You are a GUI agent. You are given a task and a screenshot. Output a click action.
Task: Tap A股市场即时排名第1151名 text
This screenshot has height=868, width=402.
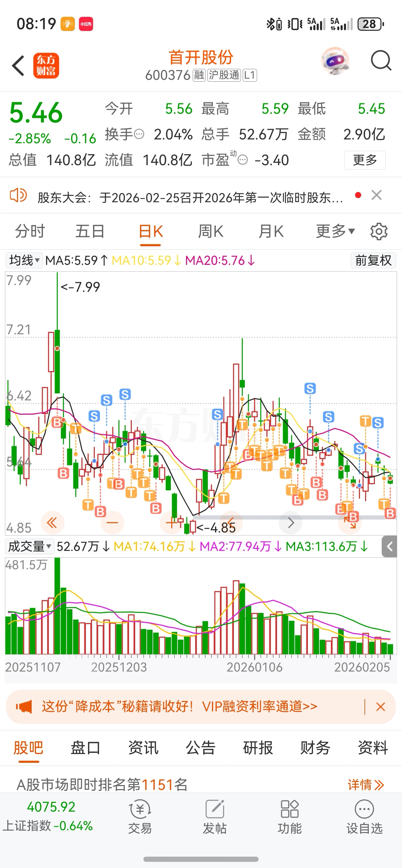pos(102,785)
